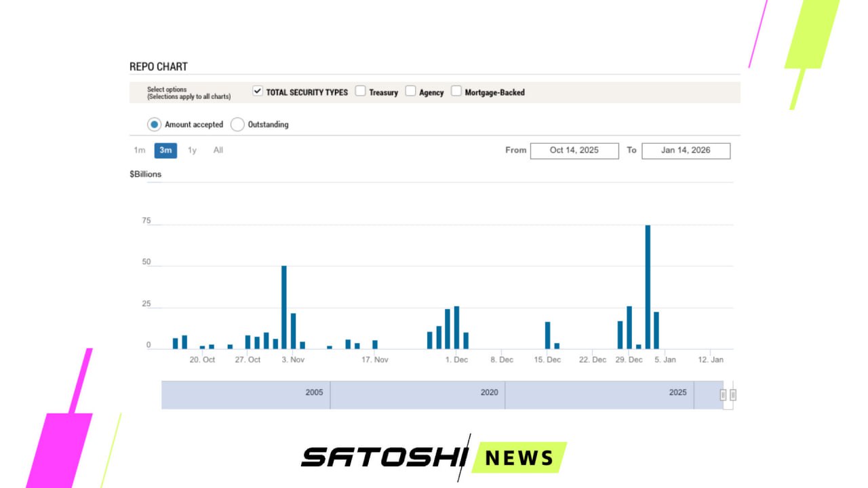Grab the left navigator range handle
868x488 pixels.
click(723, 395)
